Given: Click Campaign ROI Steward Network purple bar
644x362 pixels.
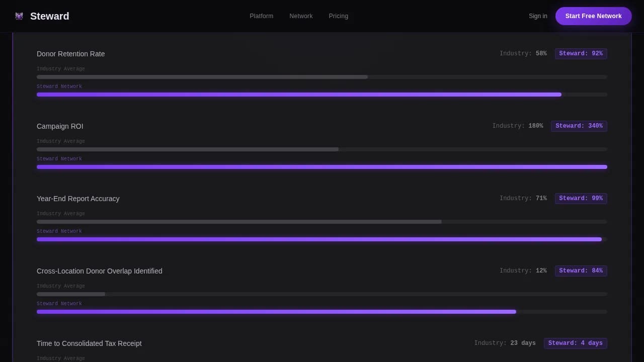Looking at the screenshot, I should (322, 167).
